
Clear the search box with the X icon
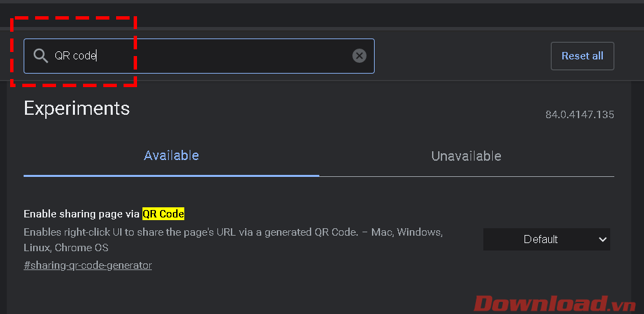(359, 56)
